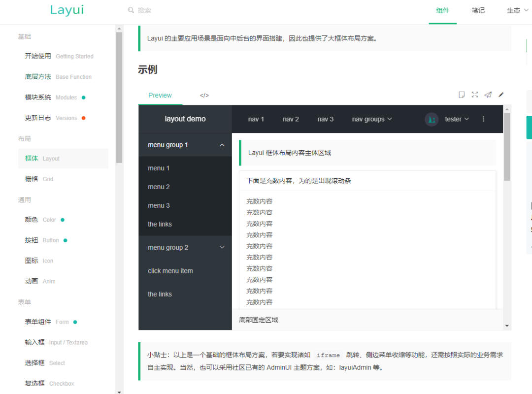The height and width of the screenshot is (394, 532).
Task: Click the Layui logo
Action: pyautogui.click(x=67, y=10)
